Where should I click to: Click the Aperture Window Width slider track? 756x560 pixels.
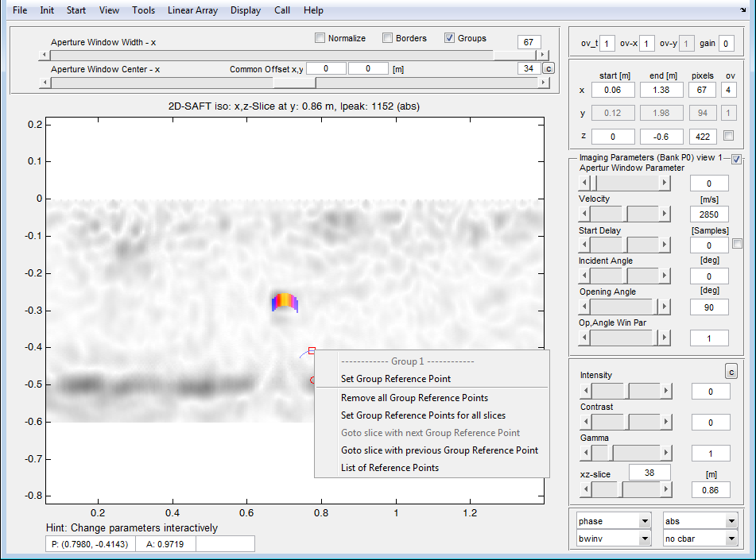pos(293,55)
